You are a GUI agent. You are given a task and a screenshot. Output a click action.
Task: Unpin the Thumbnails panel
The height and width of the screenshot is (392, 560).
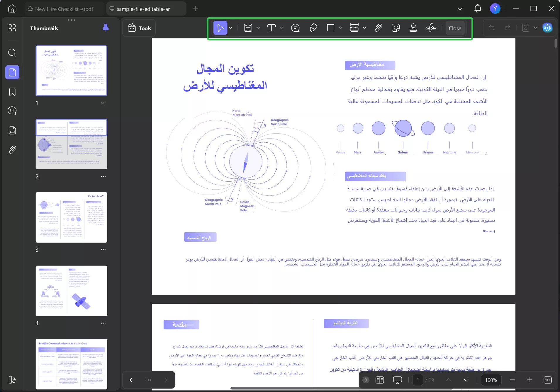coord(106,28)
